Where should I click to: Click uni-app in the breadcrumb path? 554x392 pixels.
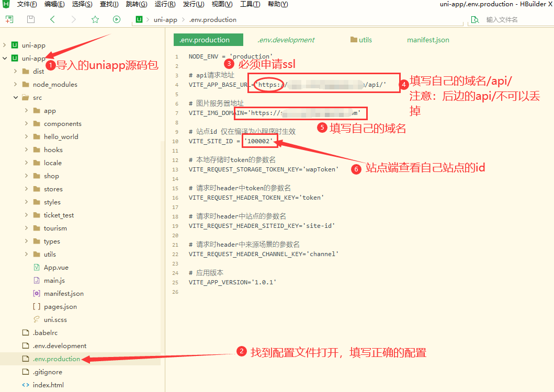coord(165,20)
